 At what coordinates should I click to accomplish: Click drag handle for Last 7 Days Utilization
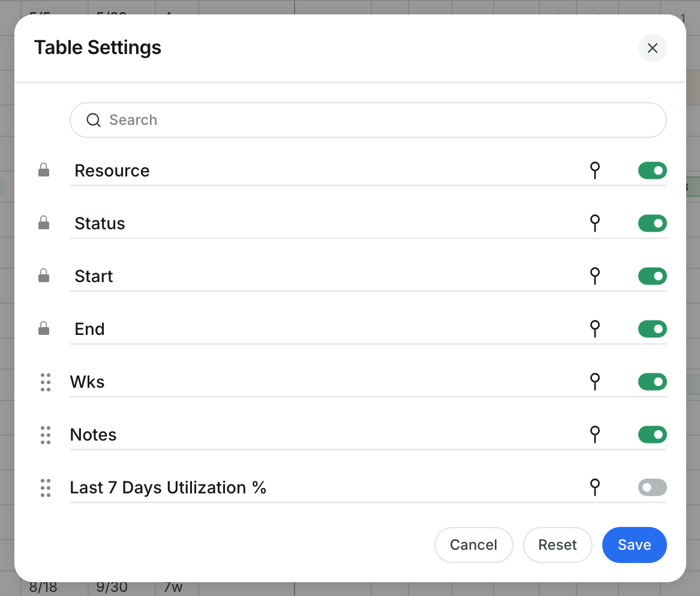[x=46, y=487]
